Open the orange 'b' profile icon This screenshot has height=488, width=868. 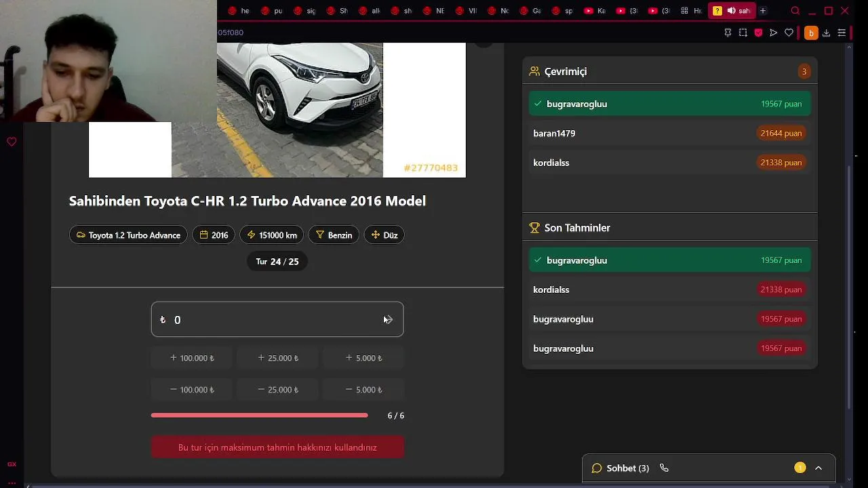click(811, 33)
